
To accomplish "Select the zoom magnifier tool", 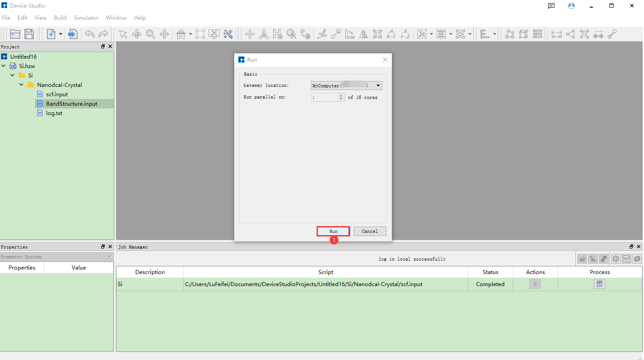I will coord(150,34).
